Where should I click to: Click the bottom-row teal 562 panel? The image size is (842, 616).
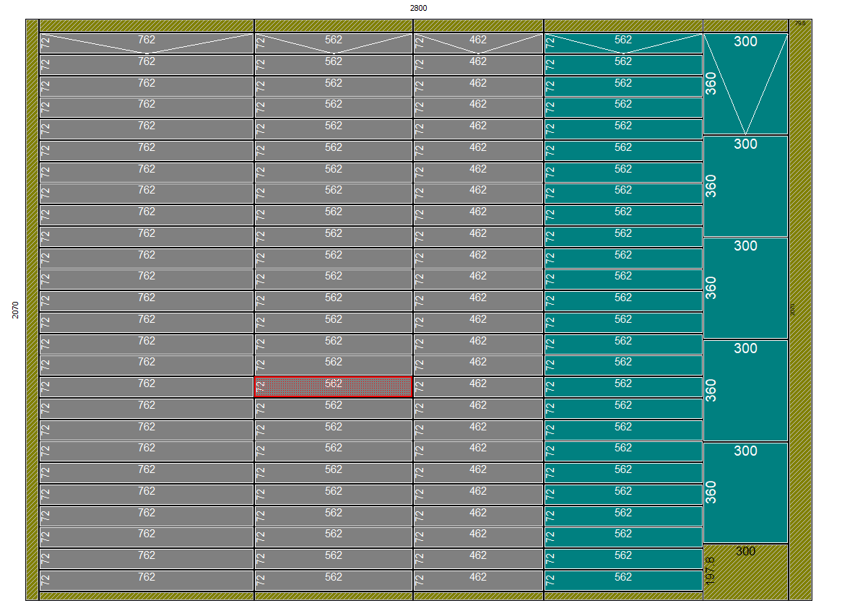pyautogui.click(x=623, y=581)
